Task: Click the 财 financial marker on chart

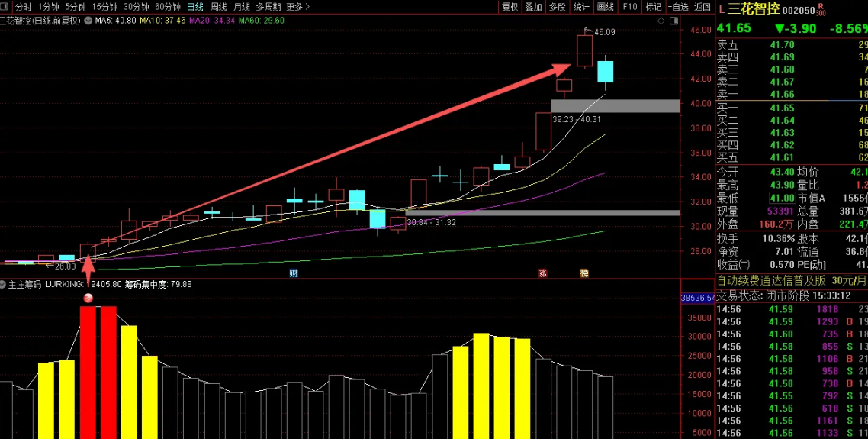Action: pos(293,273)
